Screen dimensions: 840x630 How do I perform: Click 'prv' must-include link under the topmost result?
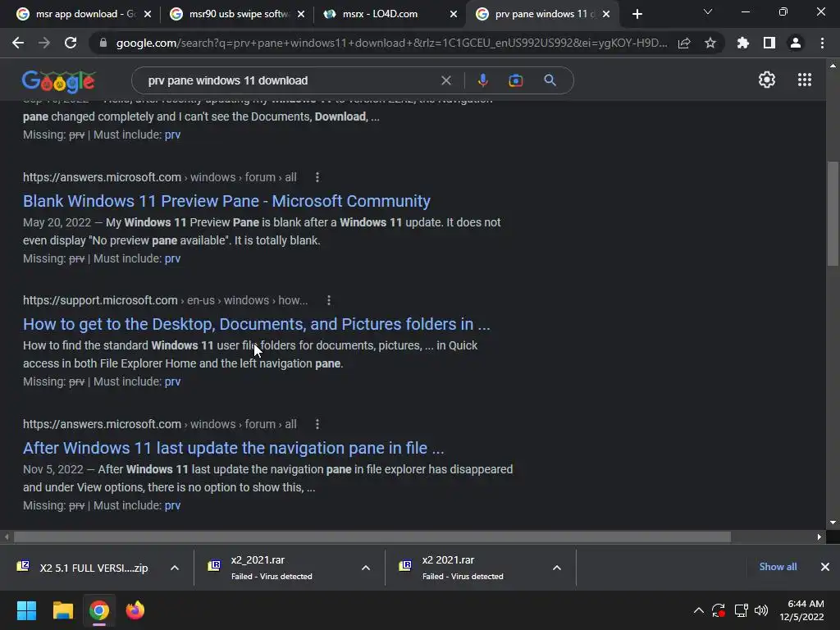[172, 135]
